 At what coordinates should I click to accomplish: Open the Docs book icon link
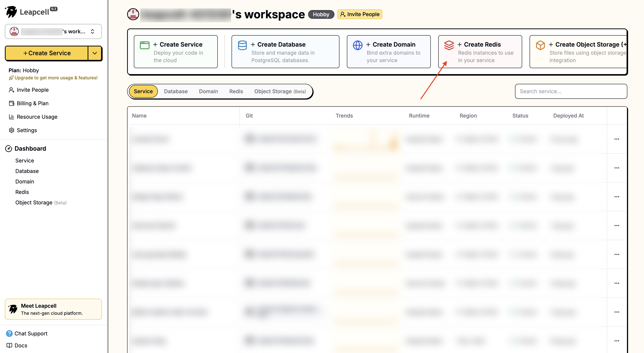point(9,345)
